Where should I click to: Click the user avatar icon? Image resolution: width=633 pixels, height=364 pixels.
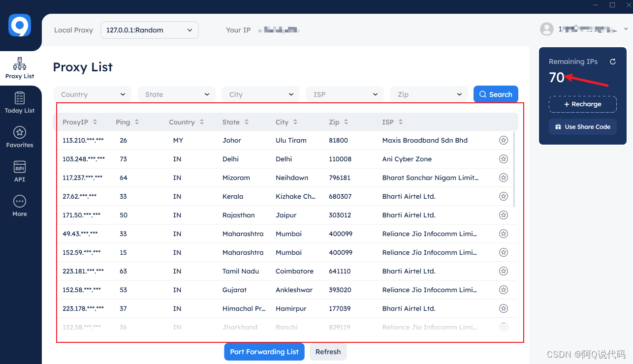pyautogui.click(x=547, y=29)
